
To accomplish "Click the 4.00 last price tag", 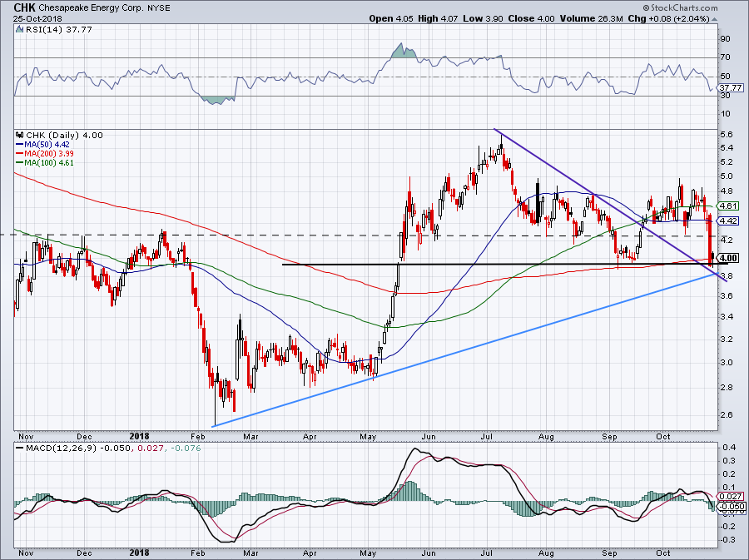I will tap(729, 258).
